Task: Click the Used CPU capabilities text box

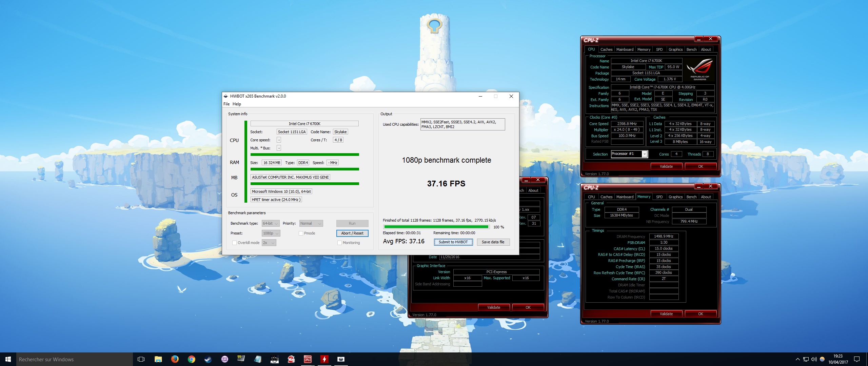Action: (x=462, y=124)
